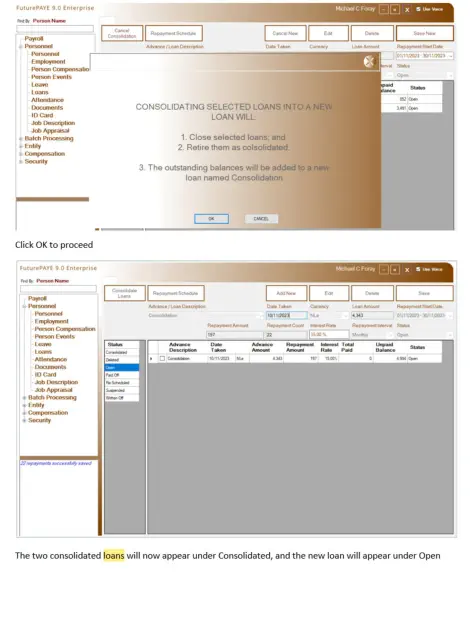
Task: Select Loans in the loans list screenshot tree
Action: (x=43, y=352)
